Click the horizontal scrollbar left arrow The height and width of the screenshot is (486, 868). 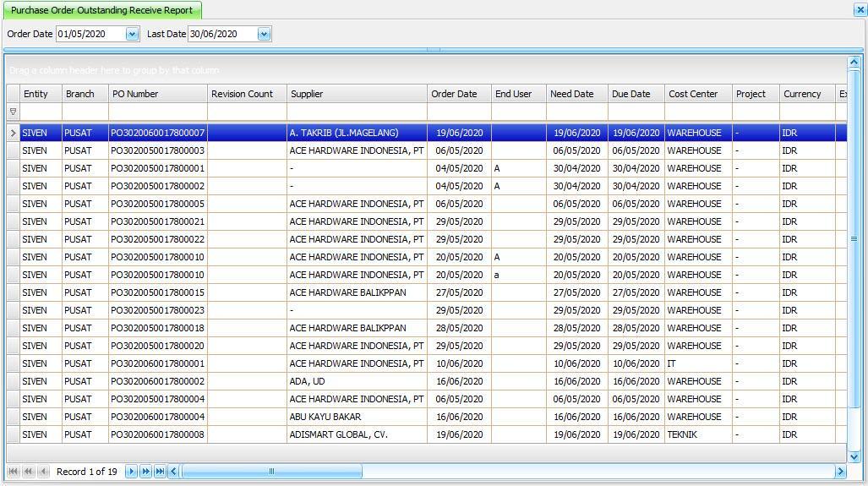173,472
